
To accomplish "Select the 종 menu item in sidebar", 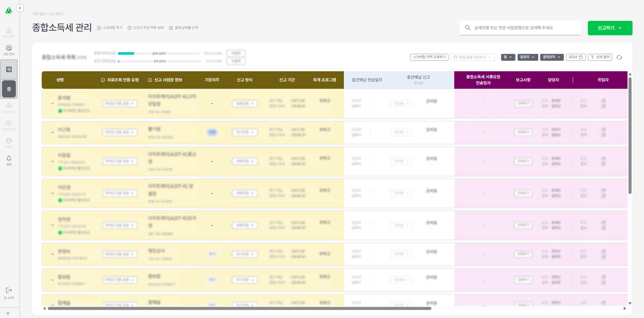I will point(9,89).
